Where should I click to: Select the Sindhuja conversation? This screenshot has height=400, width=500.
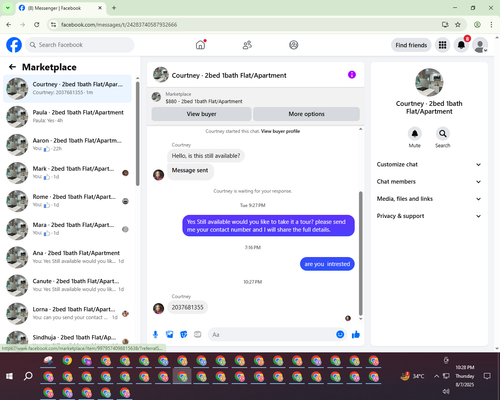[x=67, y=337]
